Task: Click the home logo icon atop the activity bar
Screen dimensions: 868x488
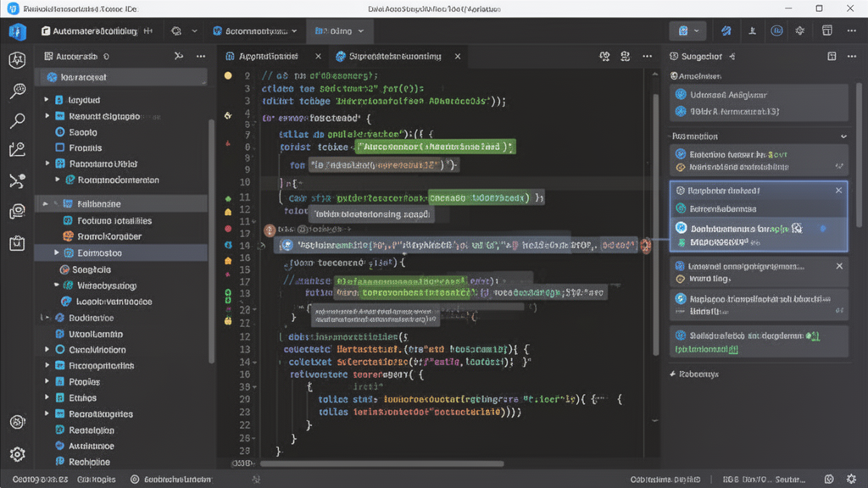Action: pos(17,31)
